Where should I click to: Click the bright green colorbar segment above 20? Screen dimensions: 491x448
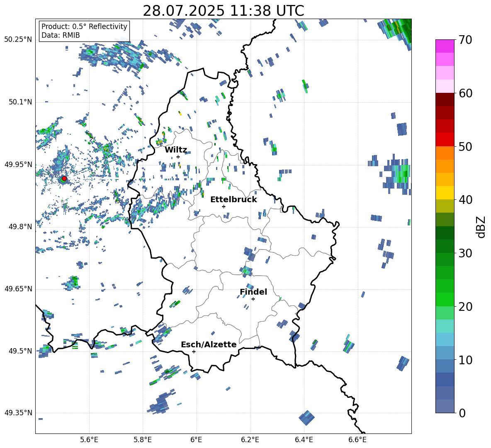point(445,299)
